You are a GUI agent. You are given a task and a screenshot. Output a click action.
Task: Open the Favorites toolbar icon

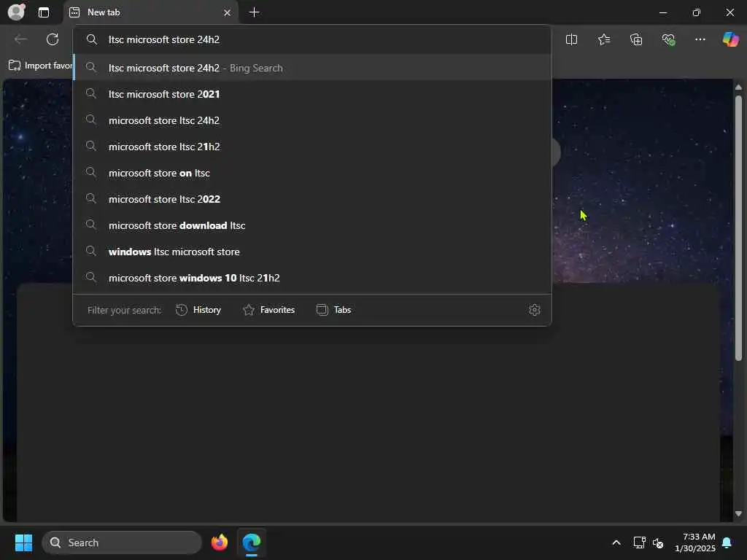(603, 39)
